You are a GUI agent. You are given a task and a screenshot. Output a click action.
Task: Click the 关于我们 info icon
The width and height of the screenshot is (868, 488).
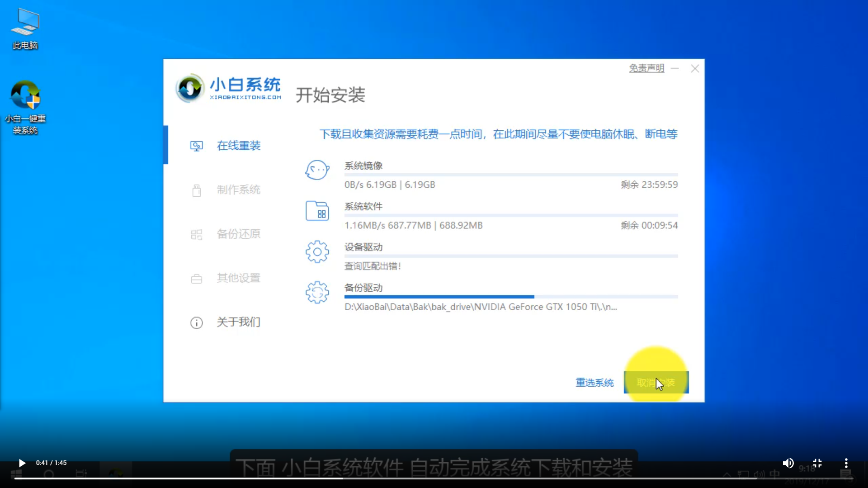197,323
